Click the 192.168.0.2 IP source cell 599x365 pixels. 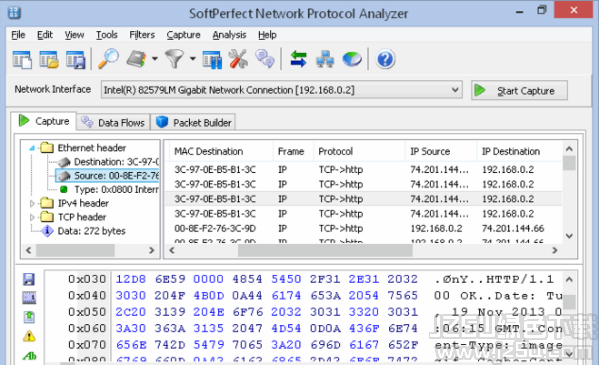[x=436, y=229]
